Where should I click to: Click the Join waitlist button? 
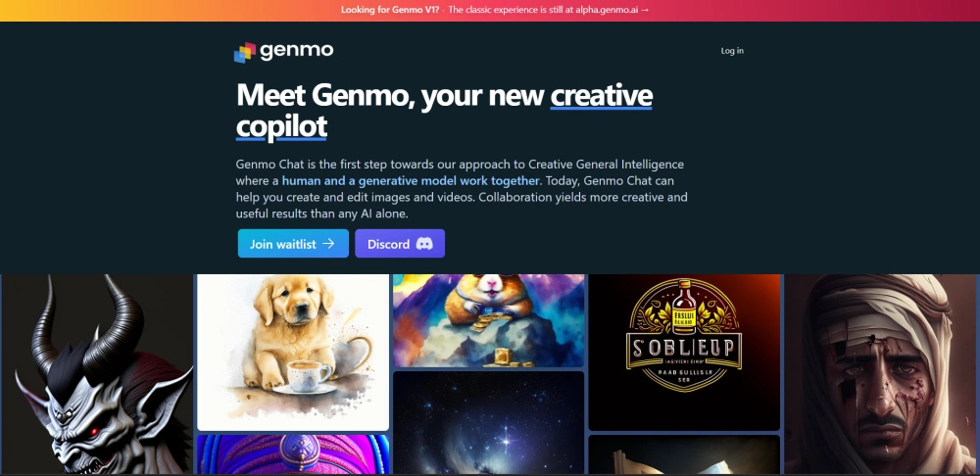click(293, 244)
